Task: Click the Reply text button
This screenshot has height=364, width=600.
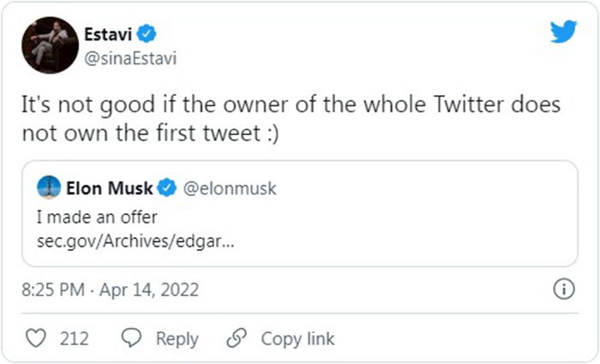Action: pos(177,339)
